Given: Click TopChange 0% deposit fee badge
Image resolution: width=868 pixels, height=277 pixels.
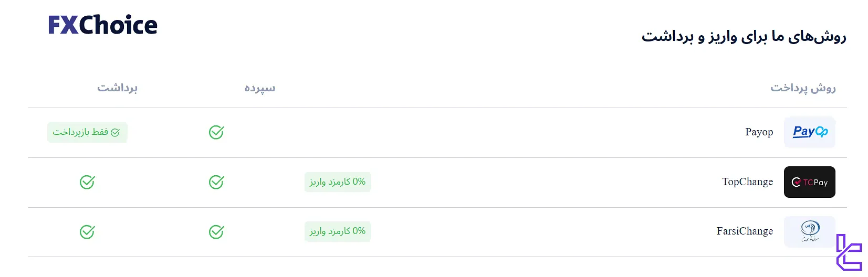Looking at the screenshot, I should click(338, 182).
